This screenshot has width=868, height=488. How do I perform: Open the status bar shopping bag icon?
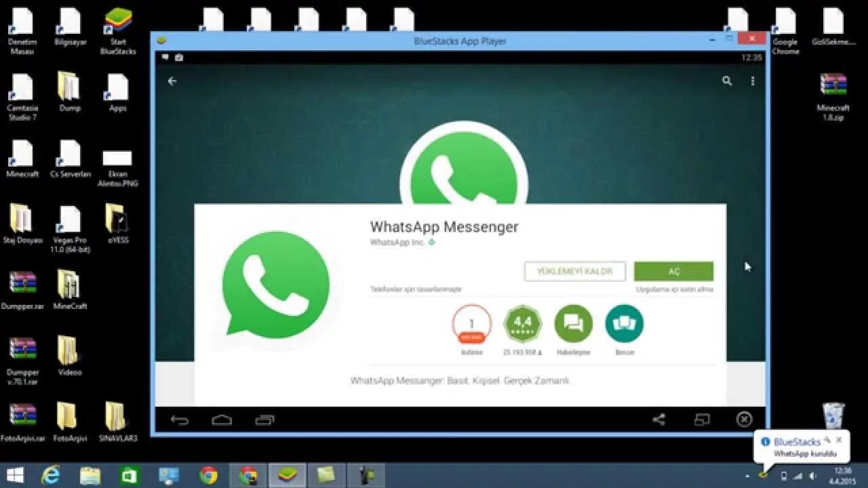(x=179, y=58)
